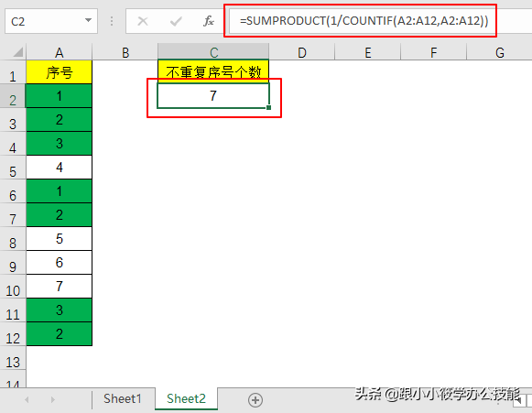Click the formula bar options dots handle
The height and width of the screenshot is (413, 532).
point(112,21)
